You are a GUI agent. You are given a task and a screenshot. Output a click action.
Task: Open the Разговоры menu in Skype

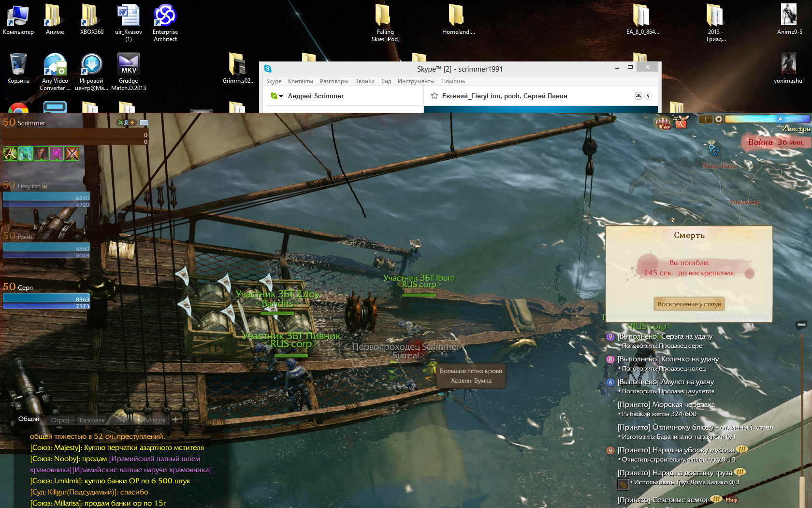click(334, 81)
